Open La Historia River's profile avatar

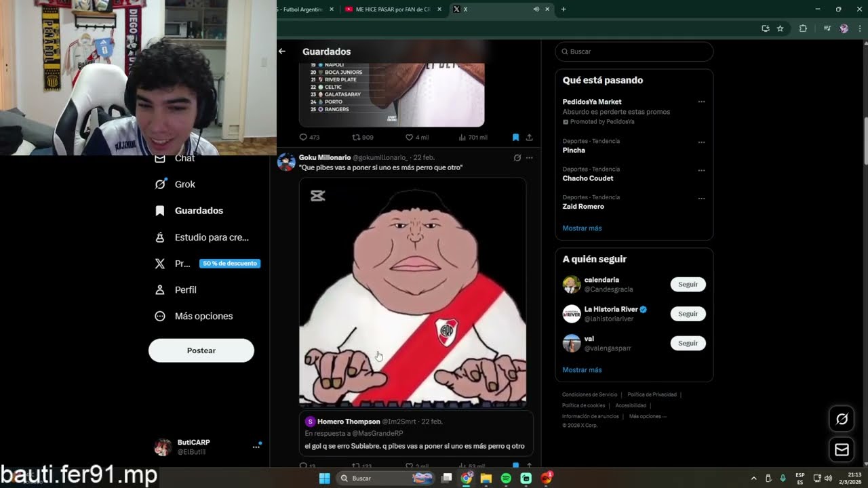coord(572,314)
